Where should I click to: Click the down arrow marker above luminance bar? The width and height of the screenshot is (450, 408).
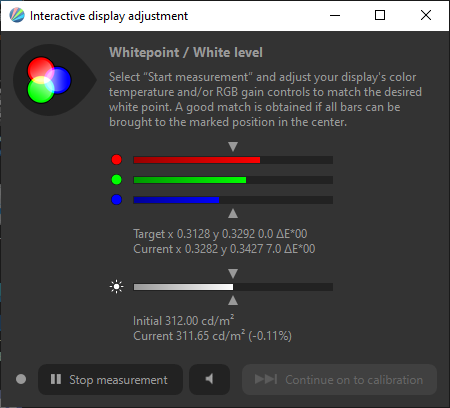click(233, 274)
